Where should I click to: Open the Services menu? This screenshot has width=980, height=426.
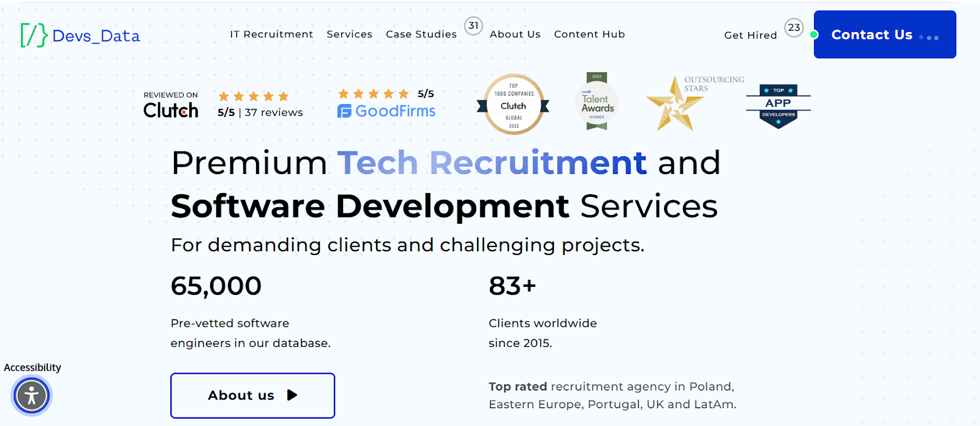tap(350, 34)
